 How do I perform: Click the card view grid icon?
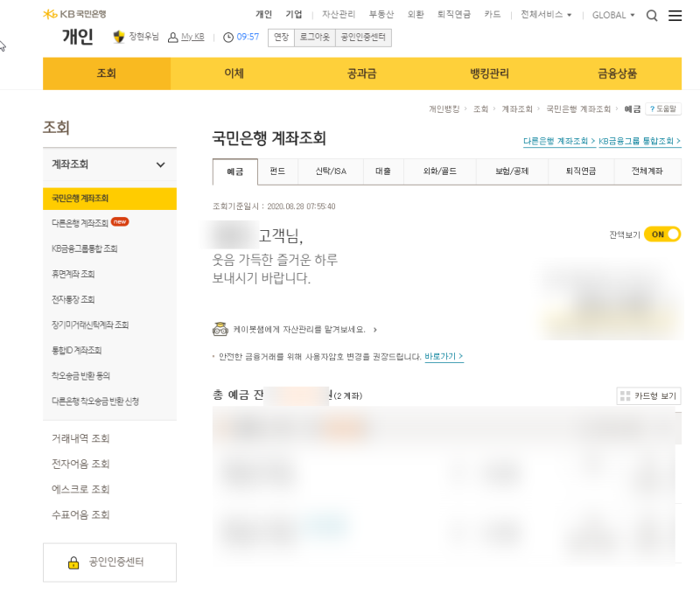click(625, 395)
